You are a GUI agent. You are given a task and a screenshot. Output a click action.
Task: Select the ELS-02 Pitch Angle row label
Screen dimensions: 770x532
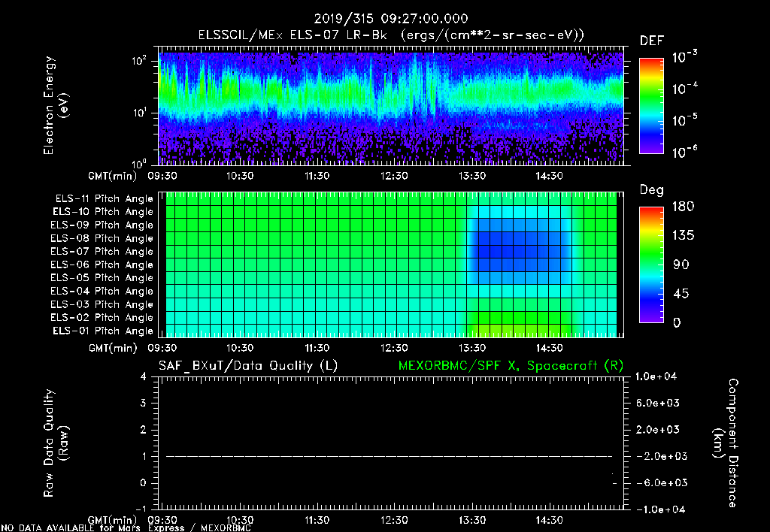(102, 318)
